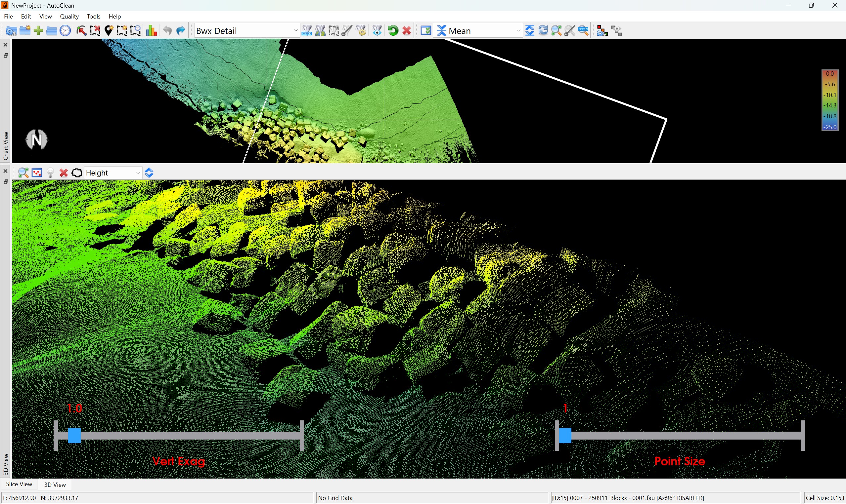Click the north arrow compass
Screen dimensions: 846x504
pyautogui.click(x=36, y=139)
